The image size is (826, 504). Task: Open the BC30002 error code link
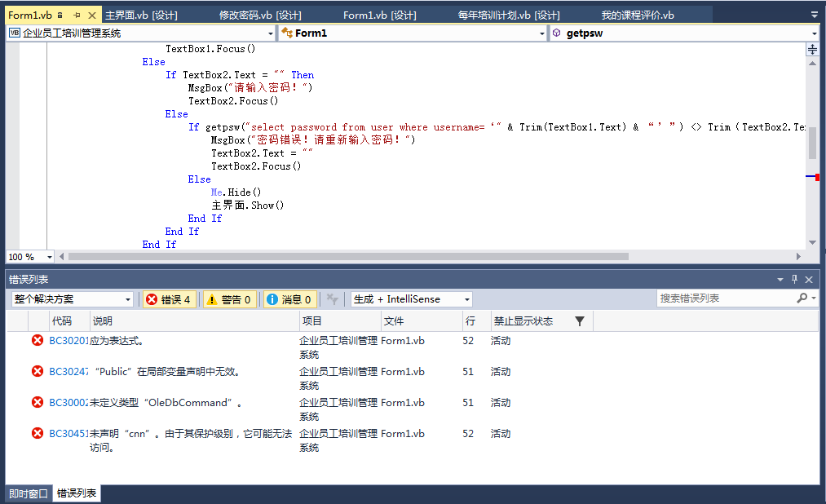(x=68, y=403)
